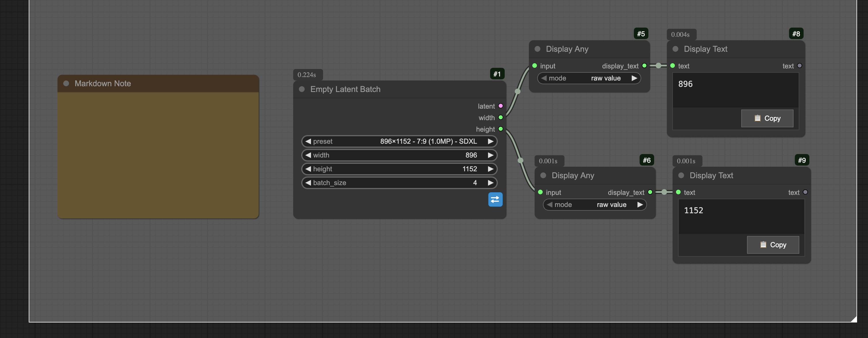Next mode arrow in Display Any #5
Viewport: 868px width, 338px height.
click(634, 78)
